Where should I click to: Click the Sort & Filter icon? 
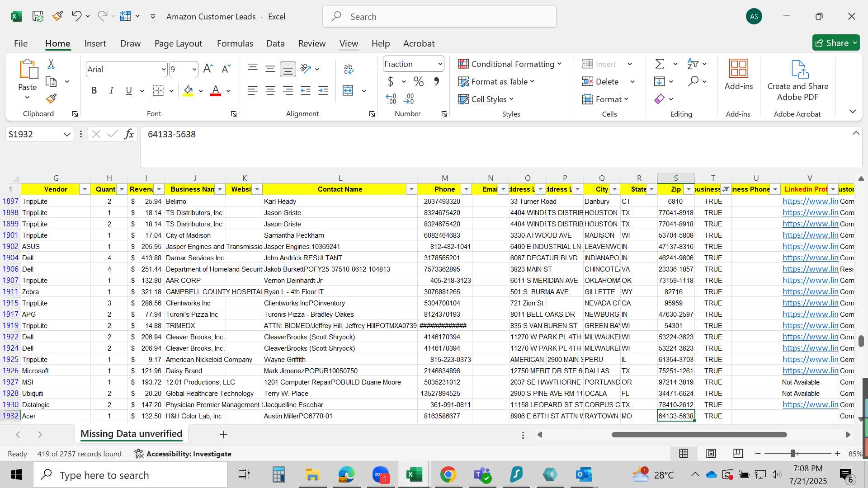coord(693,64)
